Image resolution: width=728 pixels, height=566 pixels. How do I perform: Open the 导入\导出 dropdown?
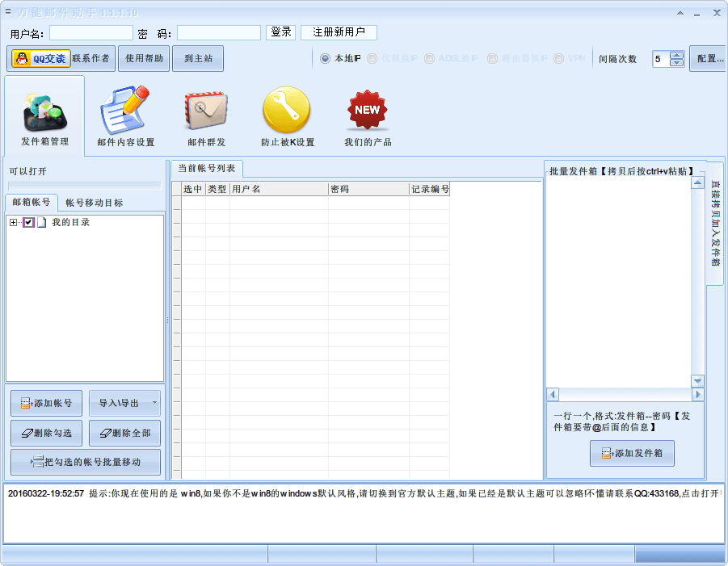click(154, 403)
